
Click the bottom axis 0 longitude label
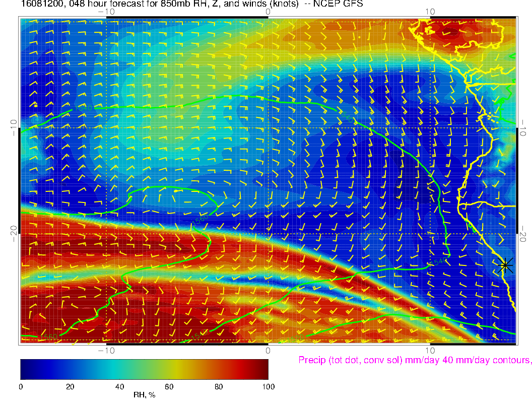[x=268, y=350]
